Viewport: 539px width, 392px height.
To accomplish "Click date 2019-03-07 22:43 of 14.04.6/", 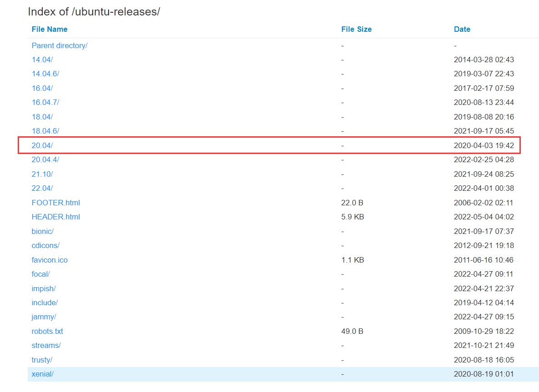I will coord(484,74).
